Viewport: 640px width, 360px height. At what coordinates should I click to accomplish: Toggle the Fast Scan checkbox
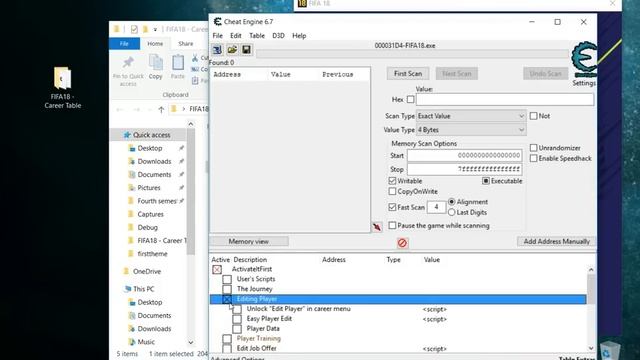[392, 207]
